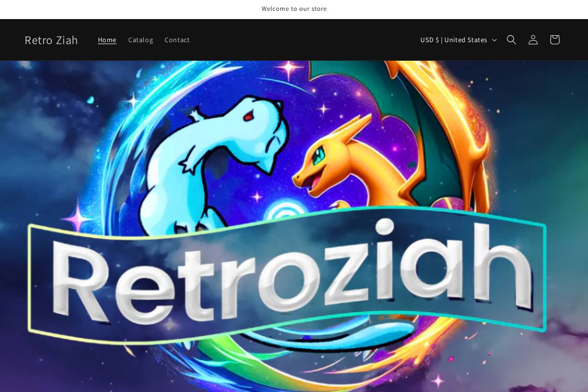This screenshot has width=588, height=392.
Task: Visit the Contact page
Action: 177,40
